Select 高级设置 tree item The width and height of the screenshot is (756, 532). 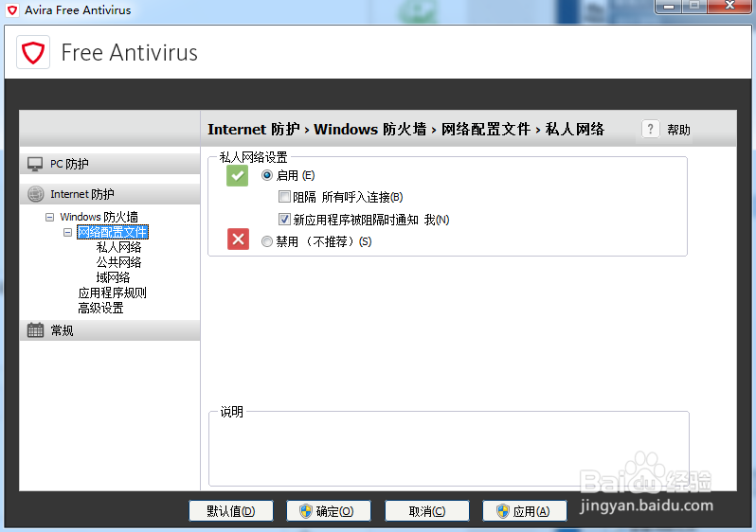(100, 309)
